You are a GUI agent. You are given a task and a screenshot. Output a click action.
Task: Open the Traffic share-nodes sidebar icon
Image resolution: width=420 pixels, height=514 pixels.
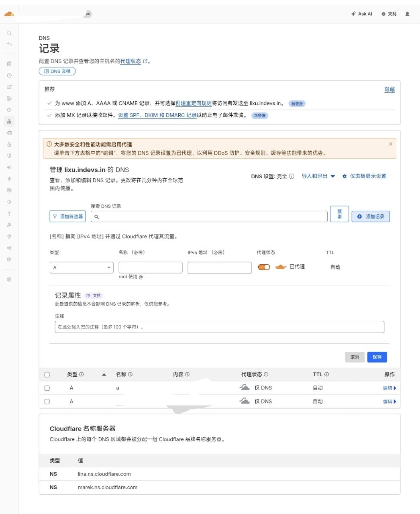coord(9,248)
